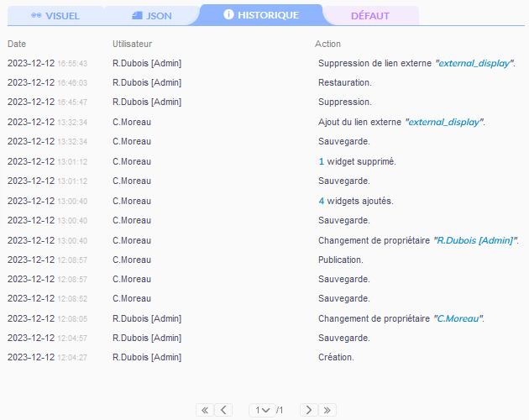
Task: Open the page number dropdown
Action: (x=261, y=410)
